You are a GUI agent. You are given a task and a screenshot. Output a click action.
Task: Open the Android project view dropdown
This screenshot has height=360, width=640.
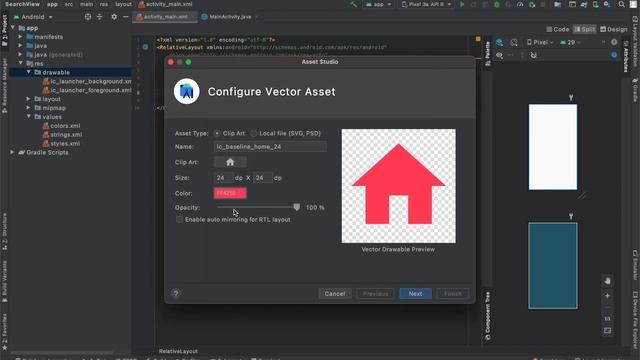pyautogui.click(x=33, y=17)
